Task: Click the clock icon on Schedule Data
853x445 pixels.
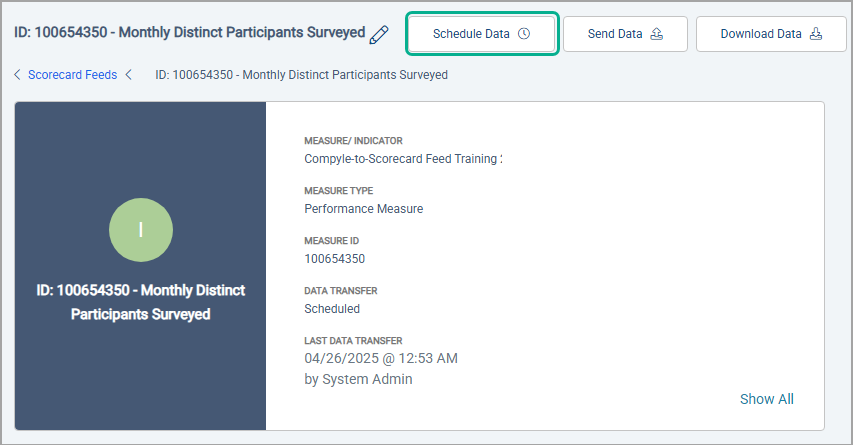Action: coord(524,34)
